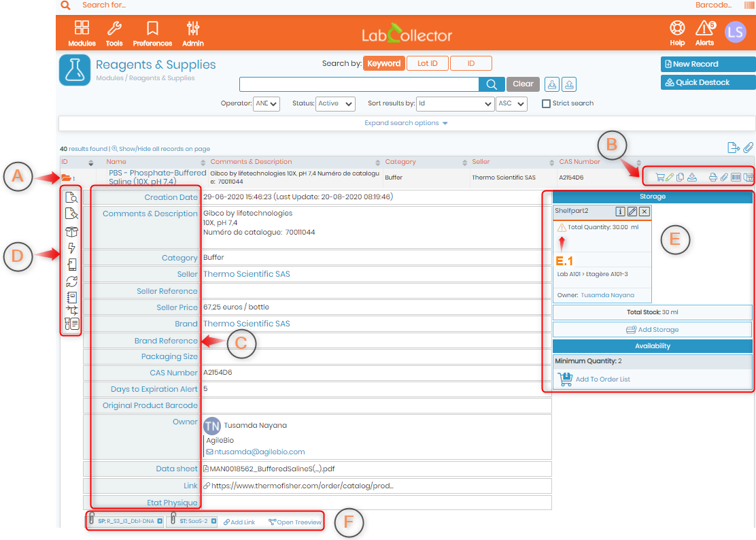
Task: Edit the Shelfpart2 storage entry
Action: click(632, 212)
